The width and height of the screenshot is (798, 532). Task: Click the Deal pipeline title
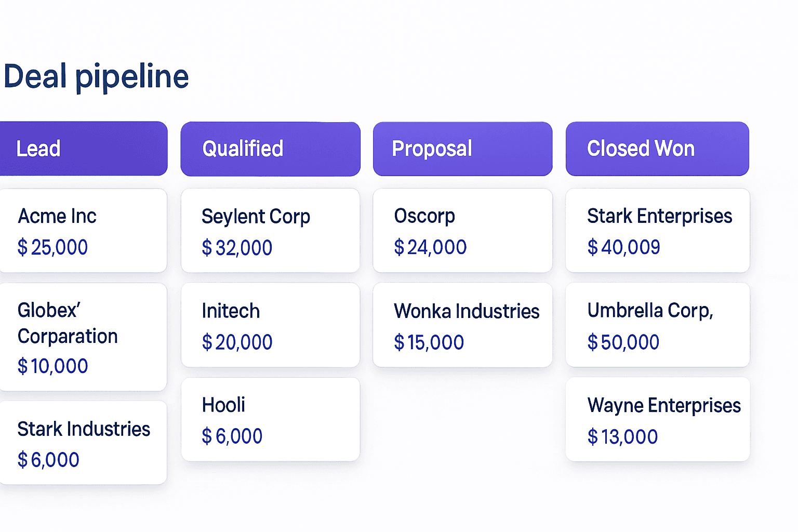(x=96, y=76)
